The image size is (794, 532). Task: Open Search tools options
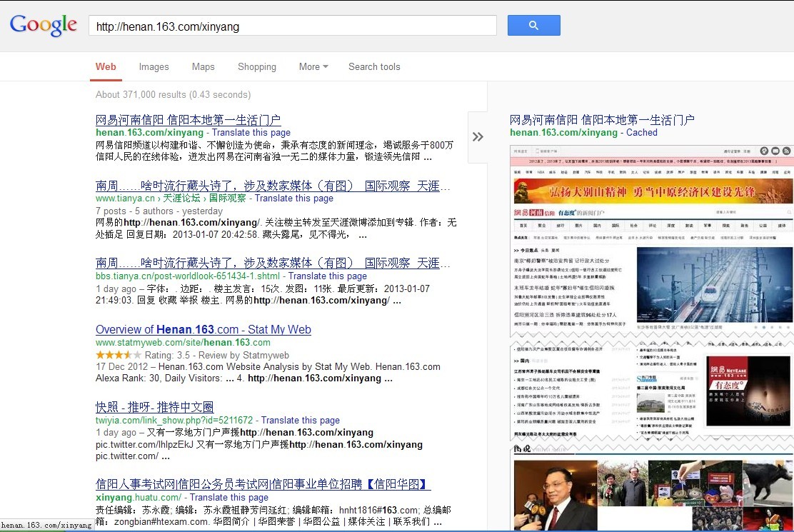point(374,66)
